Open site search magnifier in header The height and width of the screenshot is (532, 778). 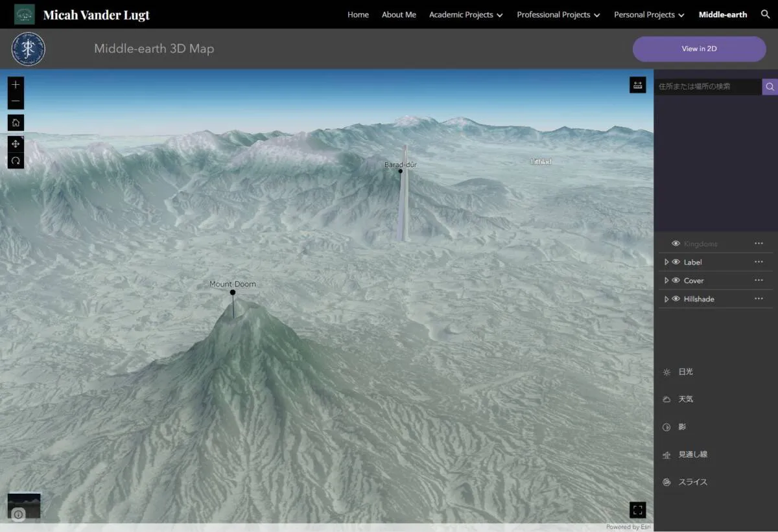click(765, 14)
